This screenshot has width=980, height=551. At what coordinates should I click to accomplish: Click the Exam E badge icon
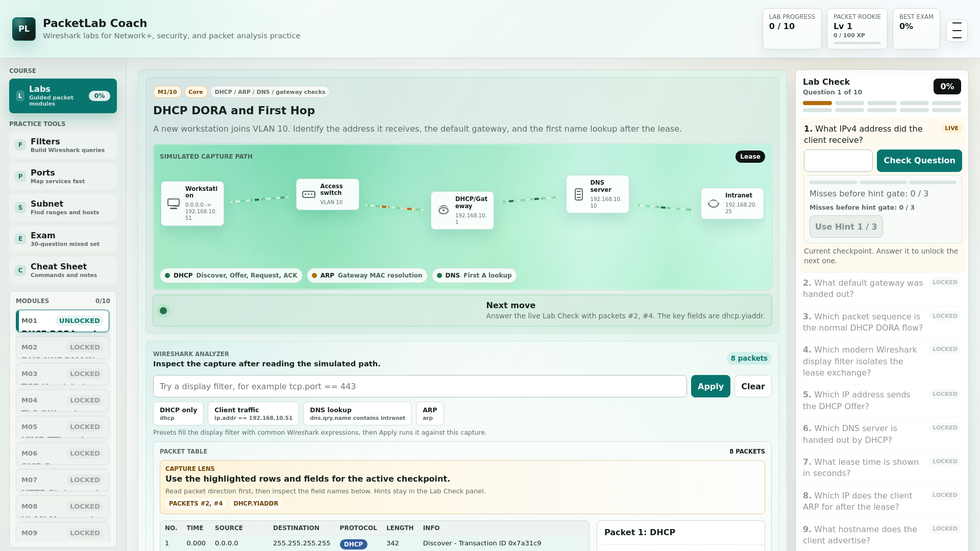coord(20,239)
